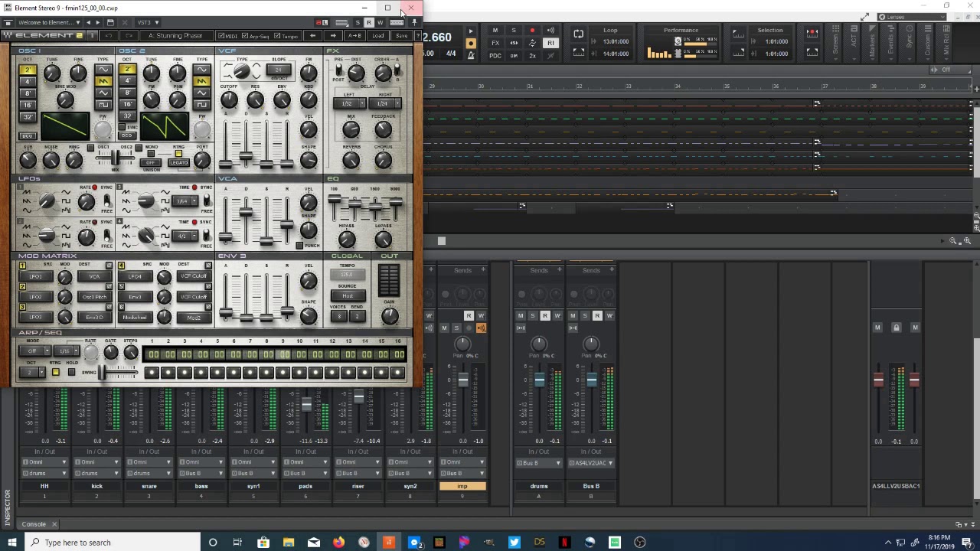Screen dimensions: 980x551
Task: Open the ARP/SEQ MODE Off dropdown
Action: (x=35, y=350)
